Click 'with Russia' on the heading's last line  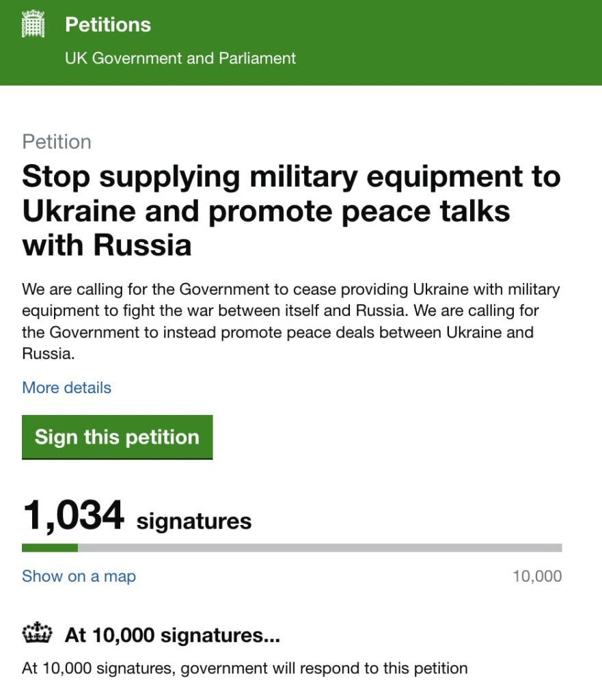[107, 245]
